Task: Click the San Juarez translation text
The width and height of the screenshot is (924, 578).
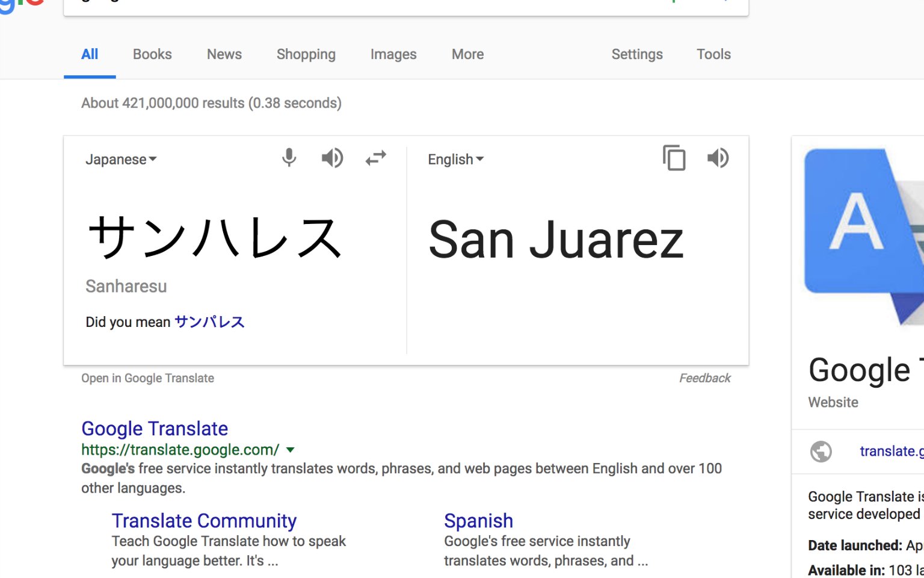Action: pos(556,240)
